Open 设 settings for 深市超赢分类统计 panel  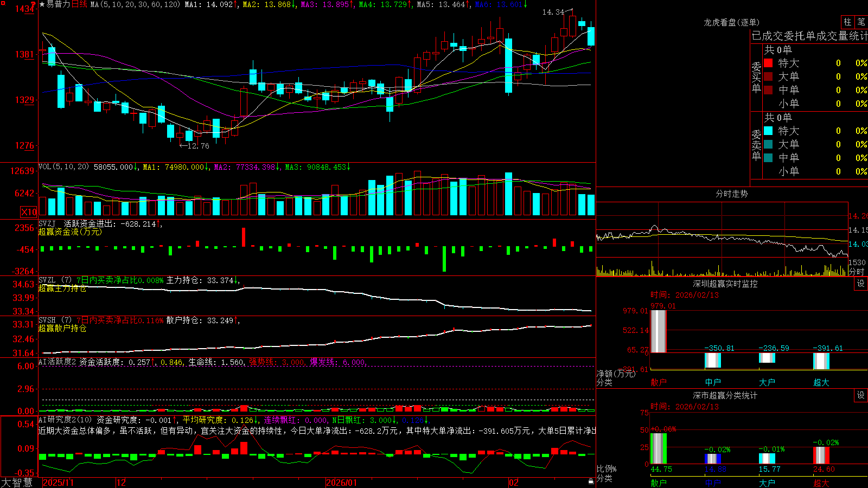(861, 395)
